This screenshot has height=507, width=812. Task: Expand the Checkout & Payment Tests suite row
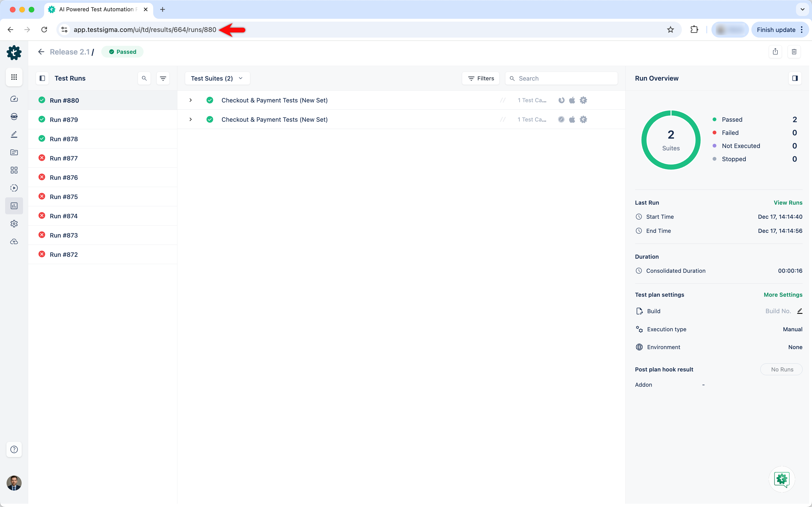click(190, 100)
